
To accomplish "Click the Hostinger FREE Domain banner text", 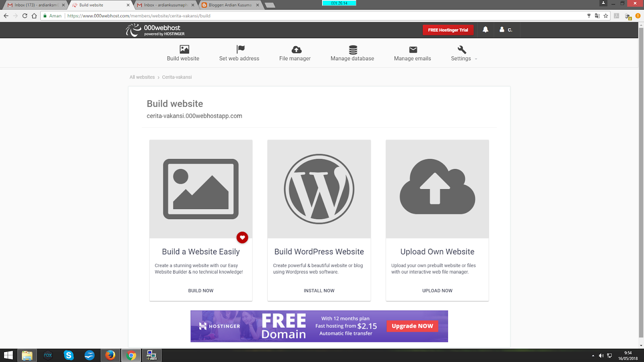I will click(284, 327).
